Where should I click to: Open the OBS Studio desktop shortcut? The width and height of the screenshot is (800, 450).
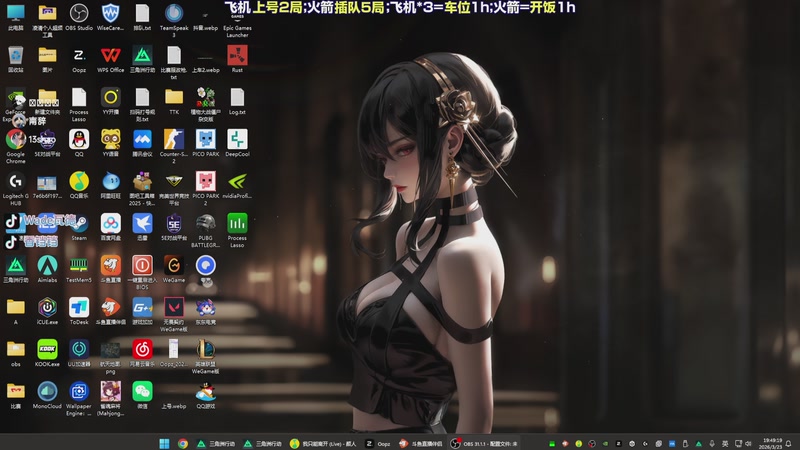pyautogui.click(x=79, y=17)
